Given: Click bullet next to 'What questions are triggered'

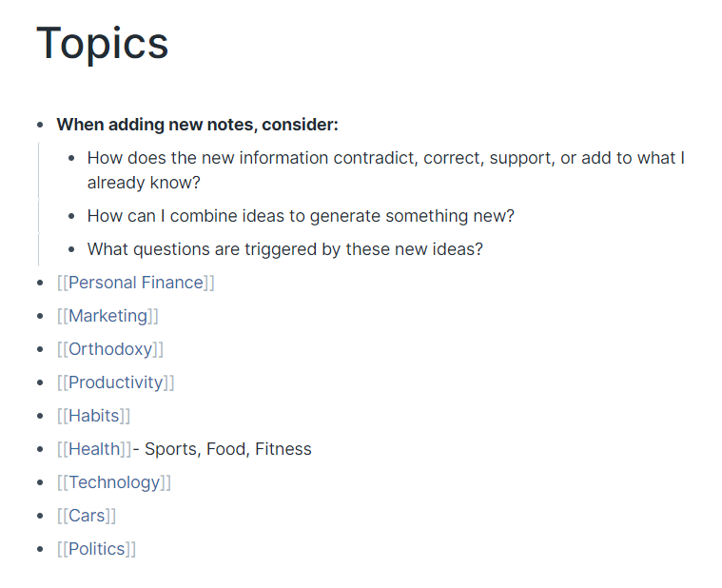Looking at the screenshot, I should [x=71, y=249].
